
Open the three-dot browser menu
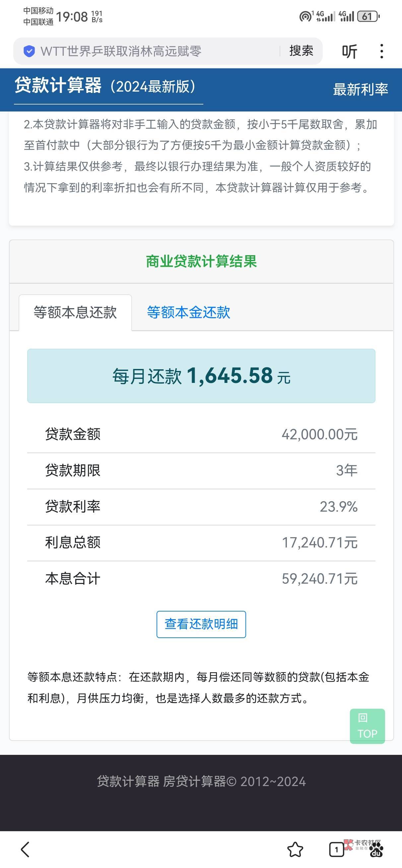(381, 51)
